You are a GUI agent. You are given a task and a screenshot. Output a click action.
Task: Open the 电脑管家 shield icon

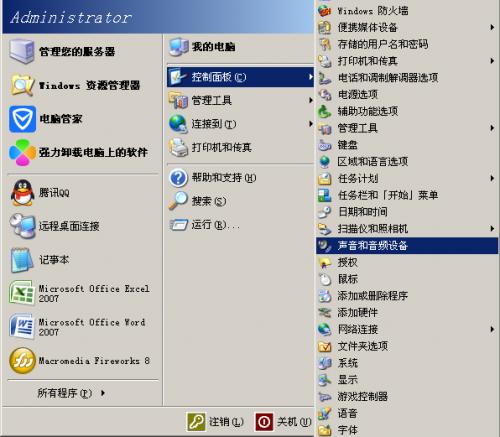(x=22, y=119)
